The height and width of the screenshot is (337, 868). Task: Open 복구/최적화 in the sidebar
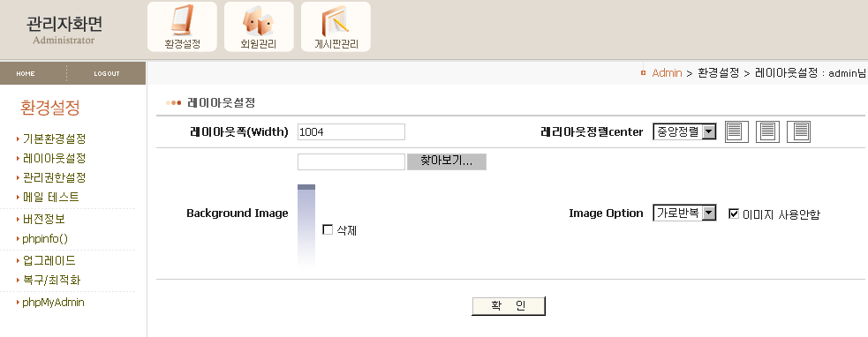(x=51, y=281)
